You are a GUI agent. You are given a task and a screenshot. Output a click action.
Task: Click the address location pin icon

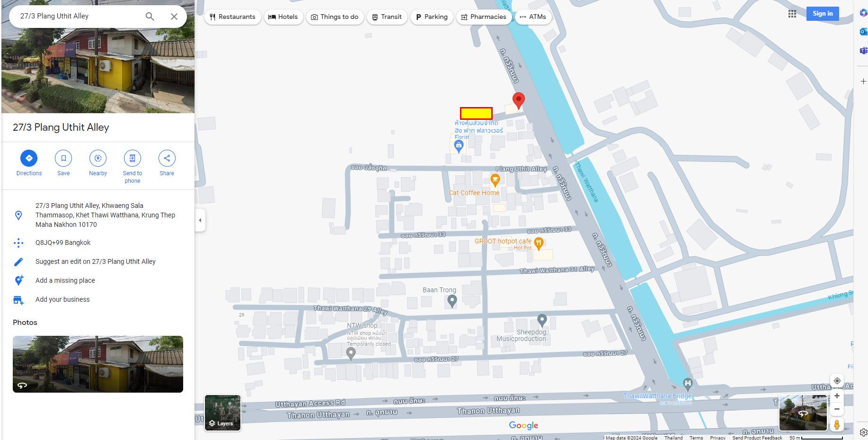pyautogui.click(x=18, y=216)
